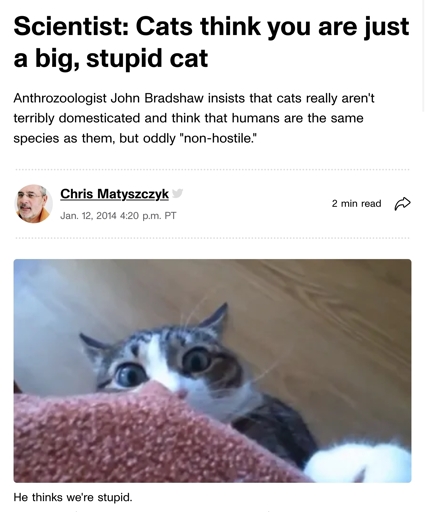Image resolution: width=425 pixels, height=512 pixels.
Task: Click the article headline about cats
Action: coord(211,42)
